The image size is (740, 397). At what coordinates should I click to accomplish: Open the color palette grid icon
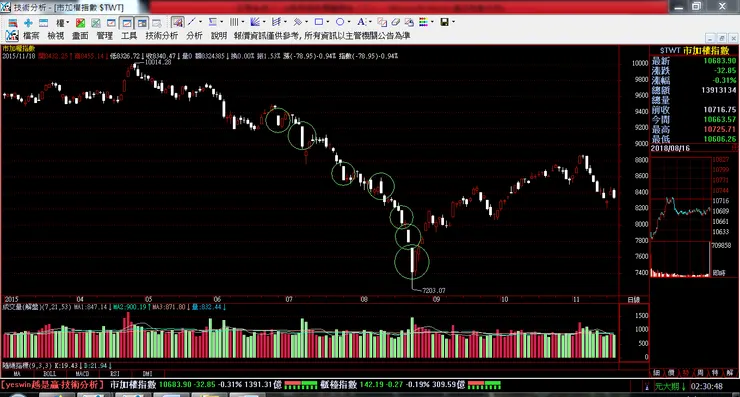click(423, 22)
